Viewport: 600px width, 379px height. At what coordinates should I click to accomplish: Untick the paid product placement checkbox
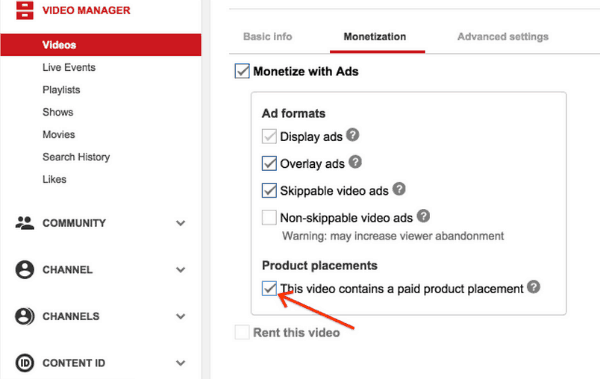[269, 288]
